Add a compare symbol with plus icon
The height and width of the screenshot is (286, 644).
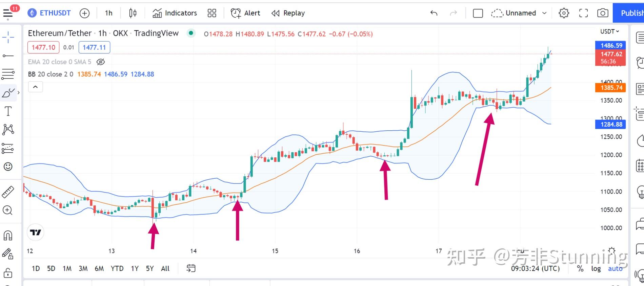[x=84, y=13]
